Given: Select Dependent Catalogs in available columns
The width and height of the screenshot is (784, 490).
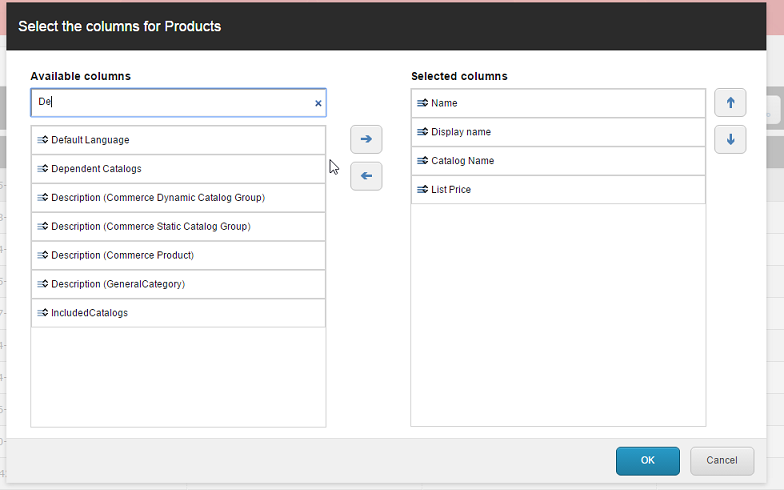Looking at the screenshot, I should (96, 169).
